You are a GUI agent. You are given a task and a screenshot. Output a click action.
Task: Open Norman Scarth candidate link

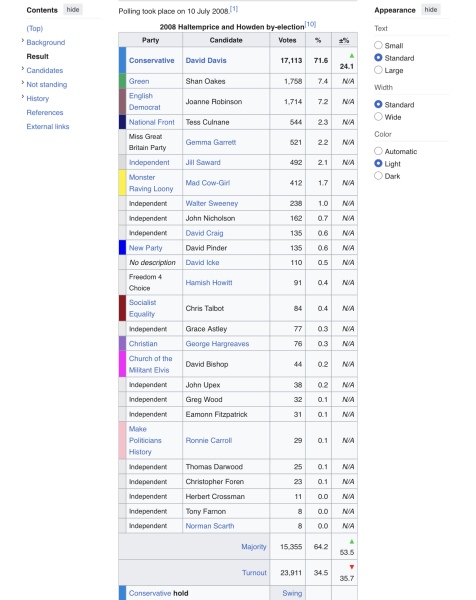pos(210,526)
